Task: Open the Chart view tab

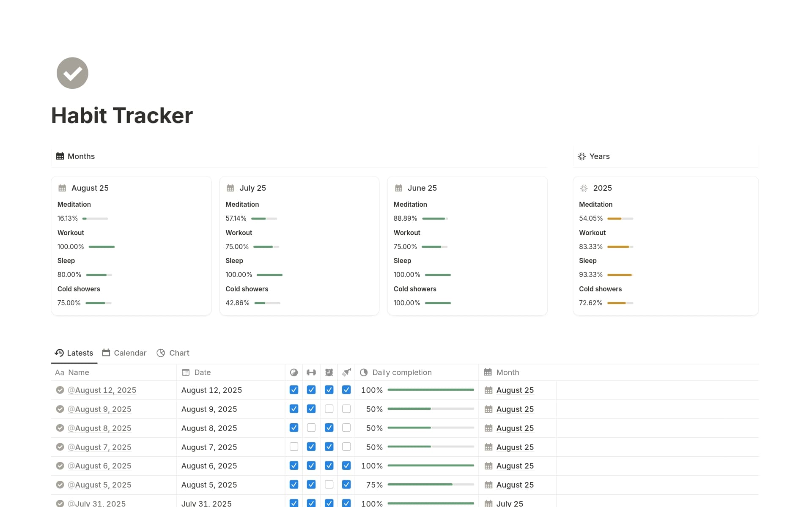Action: click(173, 353)
